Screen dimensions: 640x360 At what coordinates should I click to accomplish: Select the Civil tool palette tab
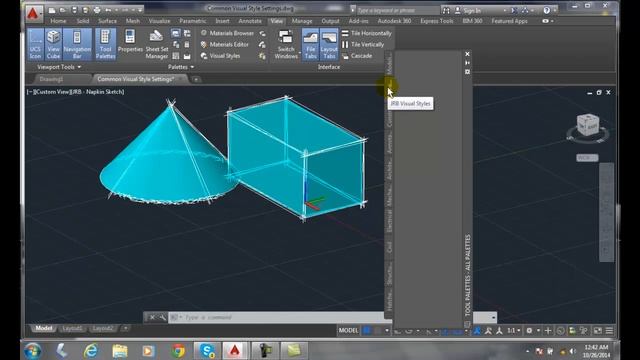(x=389, y=247)
